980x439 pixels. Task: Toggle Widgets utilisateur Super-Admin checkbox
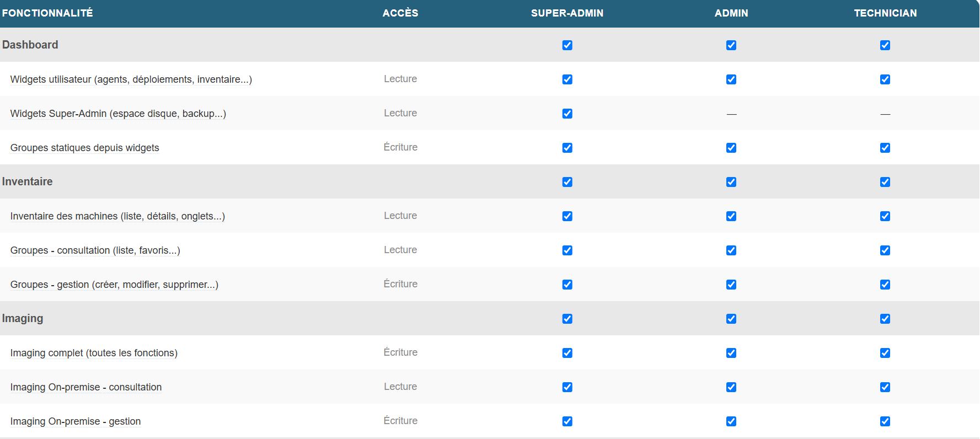[x=567, y=79]
